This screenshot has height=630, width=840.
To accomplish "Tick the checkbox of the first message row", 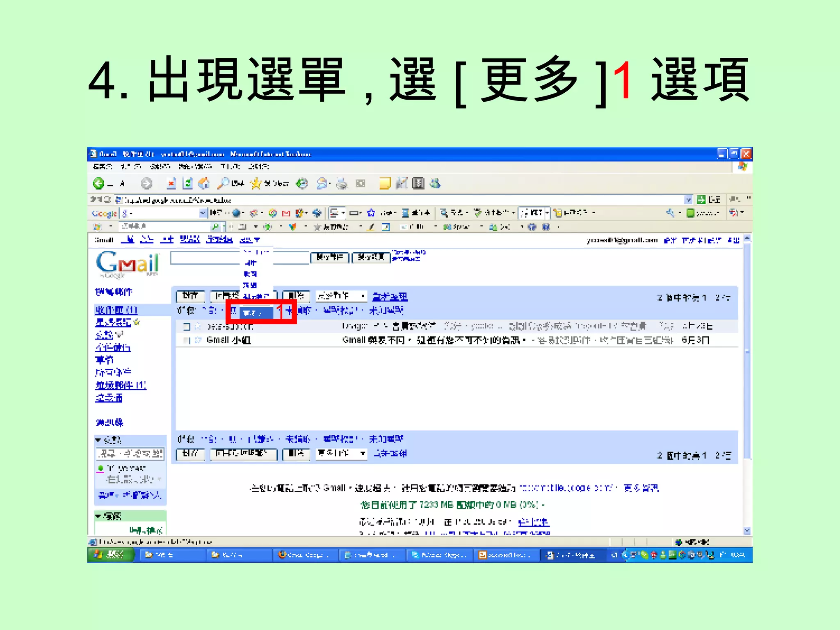I will click(x=187, y=326).
